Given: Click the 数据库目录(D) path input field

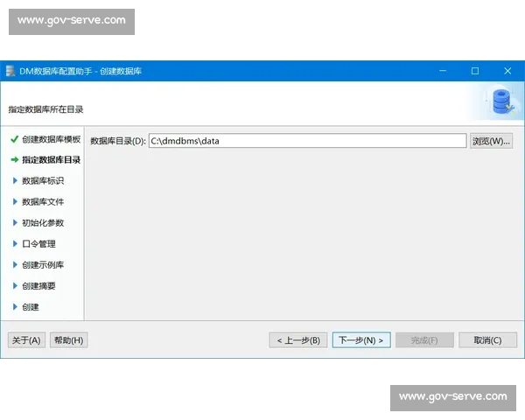Looking at the screenshot, I should [307, 141].
